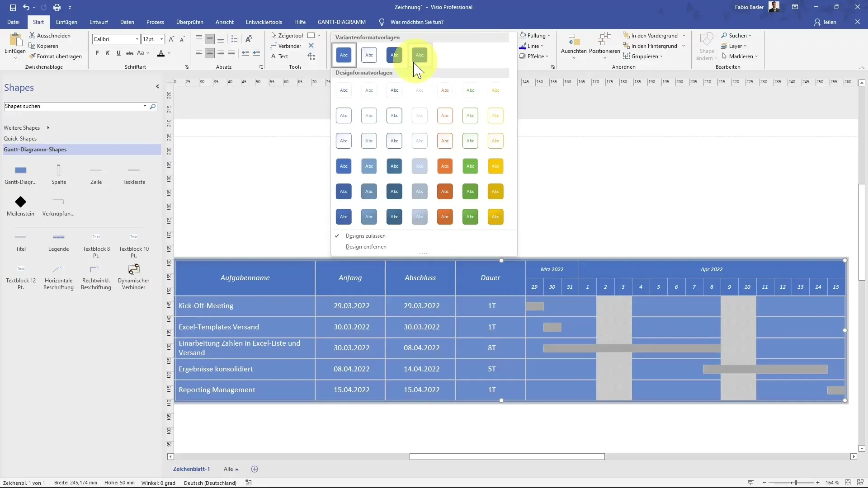The image size is (868, 488).
Task: Click the Positionieren button
Action: (x=604, y=47)
